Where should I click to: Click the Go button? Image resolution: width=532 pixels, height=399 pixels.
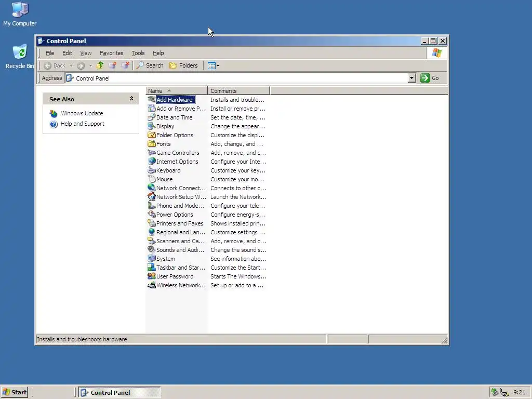point(430,78)
